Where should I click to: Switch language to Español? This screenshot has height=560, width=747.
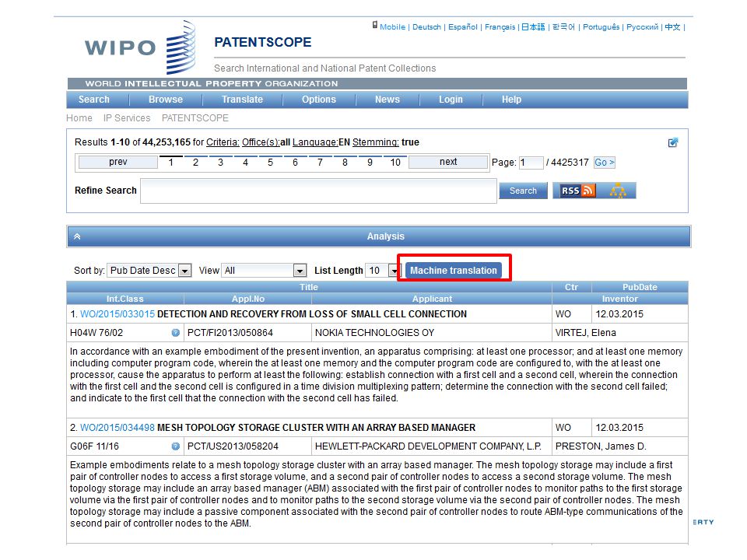462,27
